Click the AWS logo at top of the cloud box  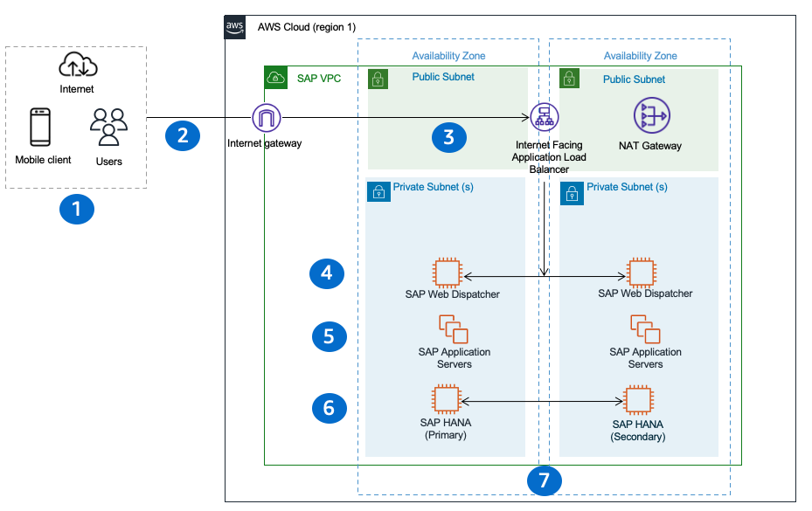(x=234, y=27)
